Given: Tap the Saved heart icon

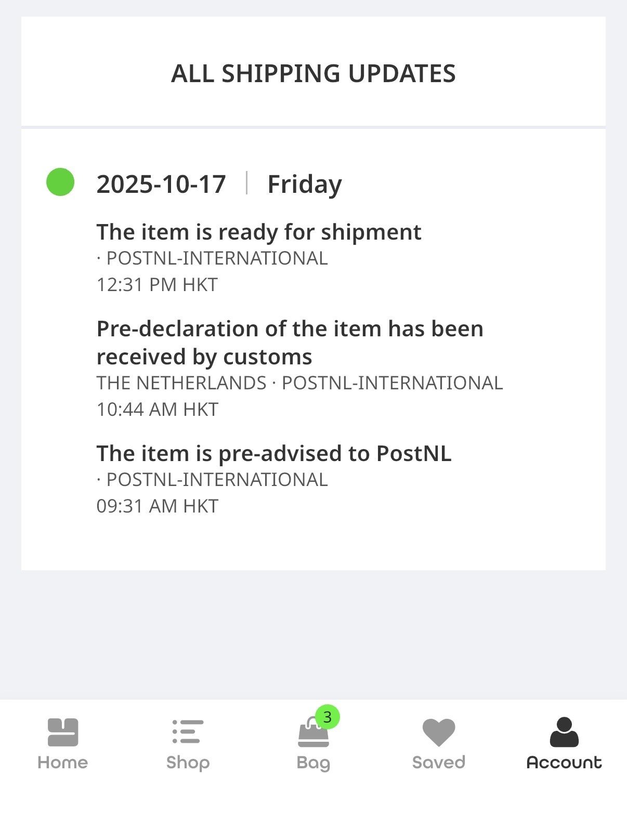Looking at the screenshot, I should (x=438, y=732).
